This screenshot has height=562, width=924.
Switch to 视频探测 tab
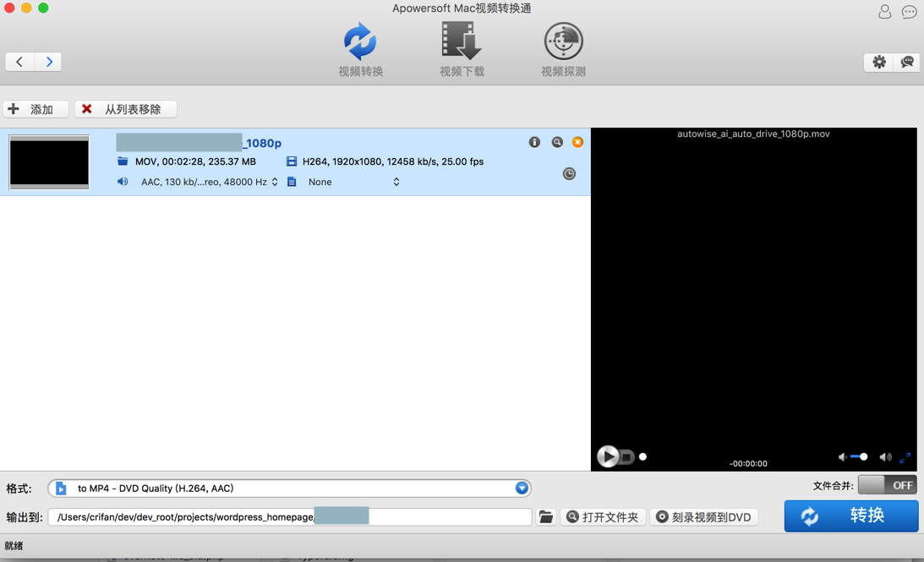point(563,50)
